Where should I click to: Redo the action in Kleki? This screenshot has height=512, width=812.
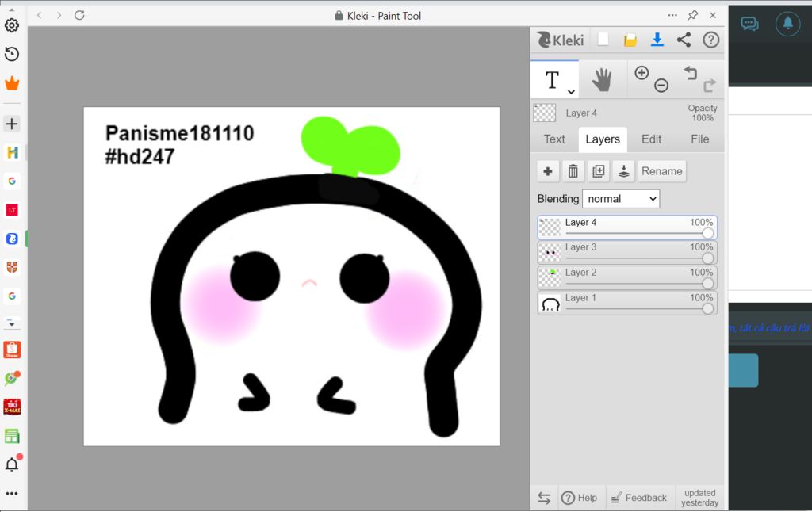tap(710, 85)
